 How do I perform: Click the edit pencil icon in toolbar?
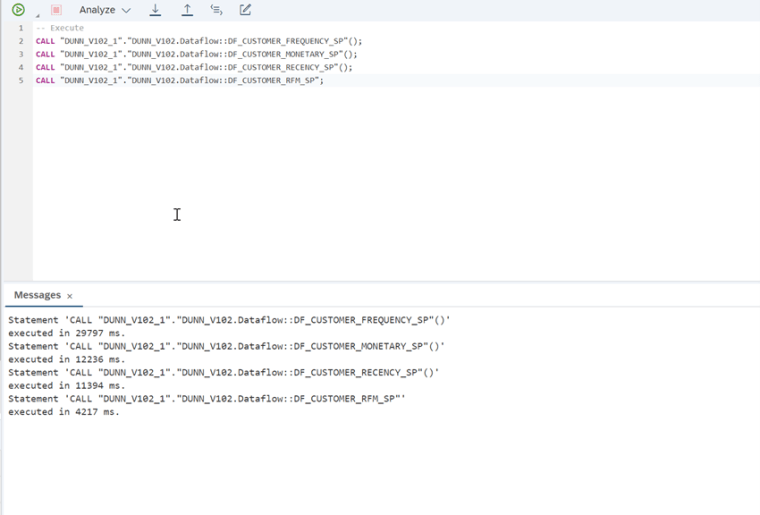246,10
